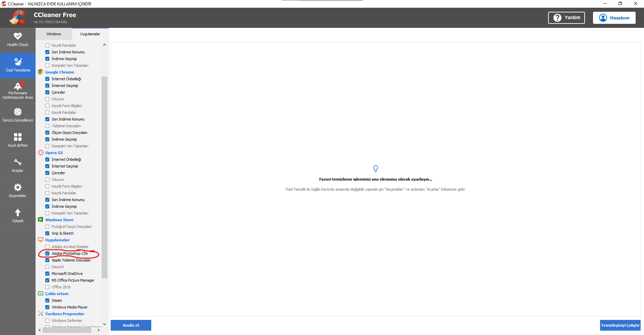
Task: Uncheck Snip & Sketch
Action: [47, 233]
